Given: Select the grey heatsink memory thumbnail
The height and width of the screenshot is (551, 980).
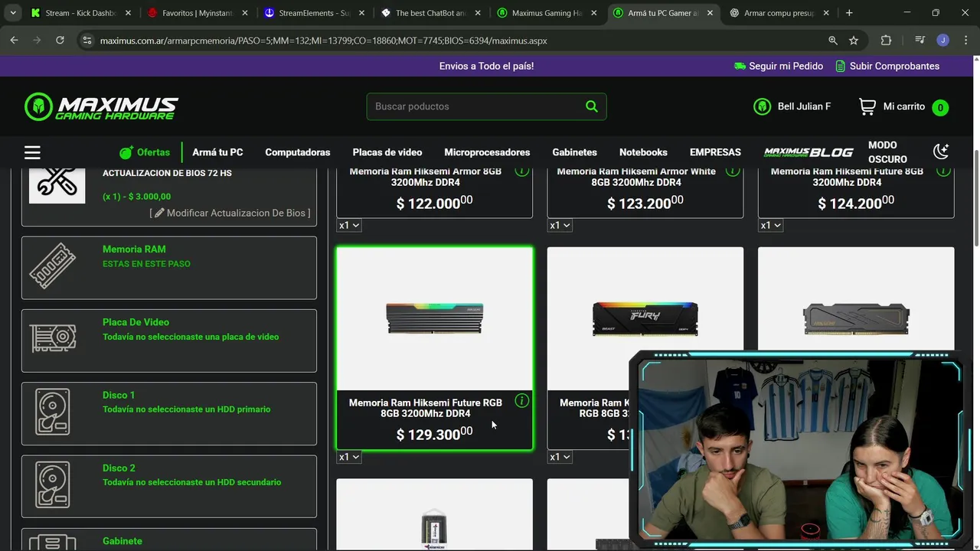Looking at the screenshot, I should tap(856, 318).
